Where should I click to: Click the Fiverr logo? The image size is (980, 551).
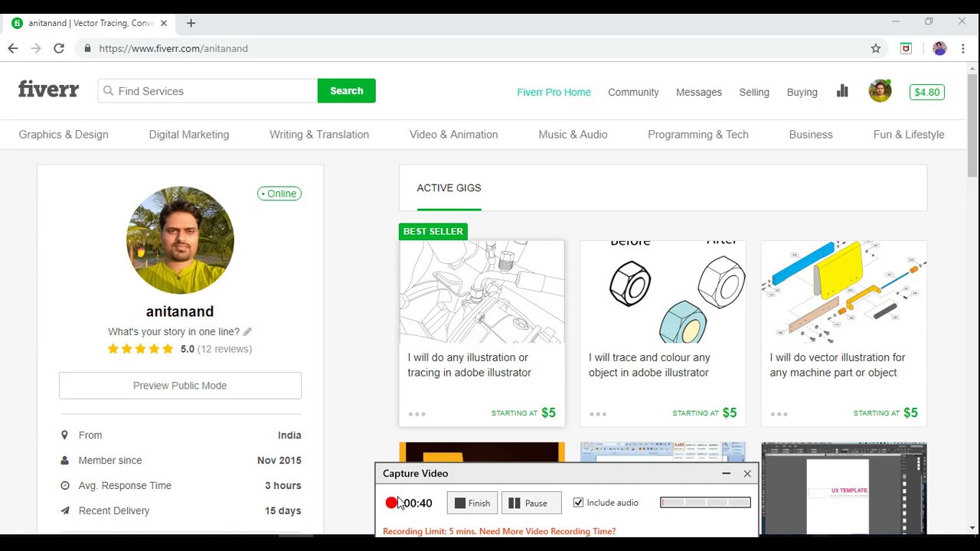pyautogui.click(x=48, y=90)
